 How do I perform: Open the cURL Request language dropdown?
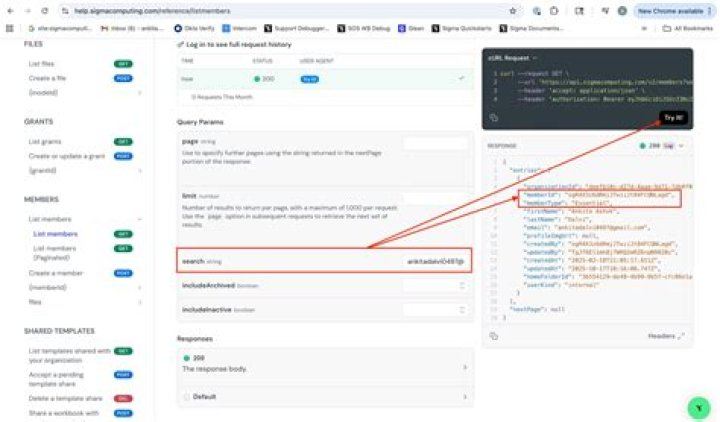point(512,58)
